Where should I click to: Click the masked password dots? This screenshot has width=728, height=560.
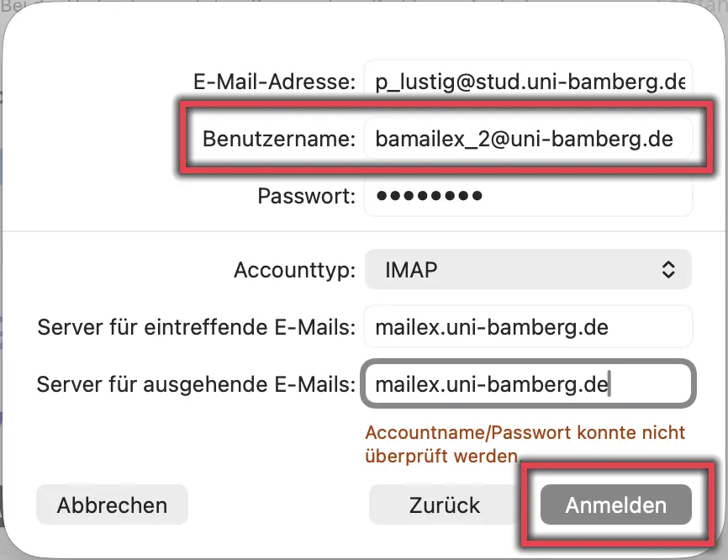429,196
